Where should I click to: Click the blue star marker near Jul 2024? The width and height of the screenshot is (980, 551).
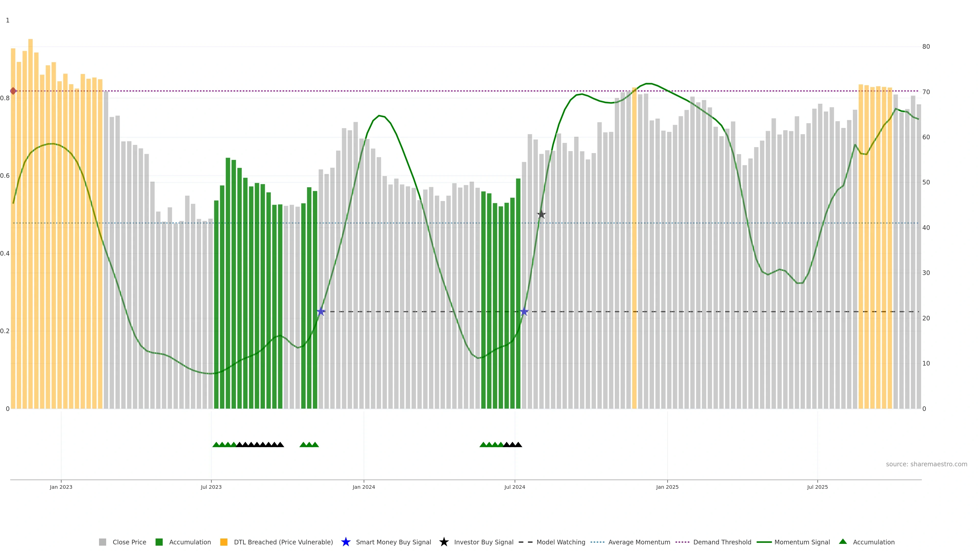pos(524,311)
